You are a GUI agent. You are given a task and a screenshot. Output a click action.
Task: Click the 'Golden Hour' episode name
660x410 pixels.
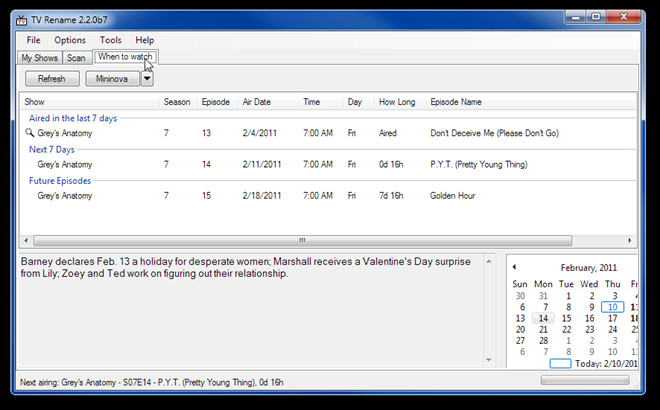tap(452, 195)
